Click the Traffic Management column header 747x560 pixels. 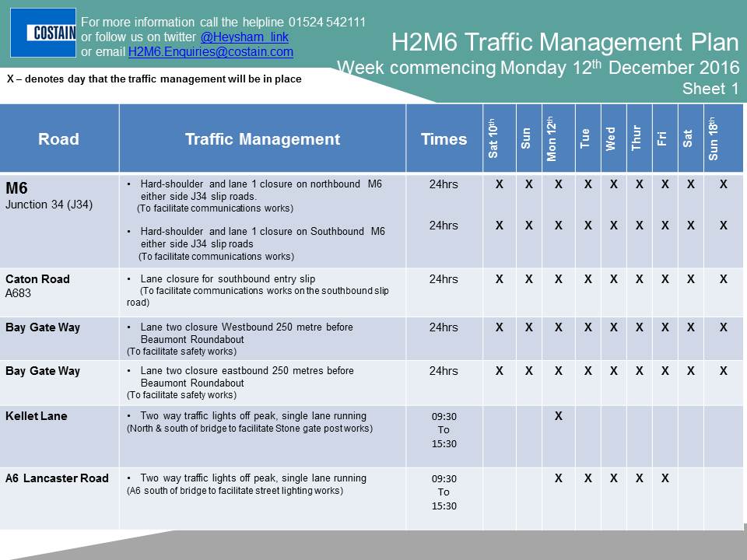click(262, 138)
